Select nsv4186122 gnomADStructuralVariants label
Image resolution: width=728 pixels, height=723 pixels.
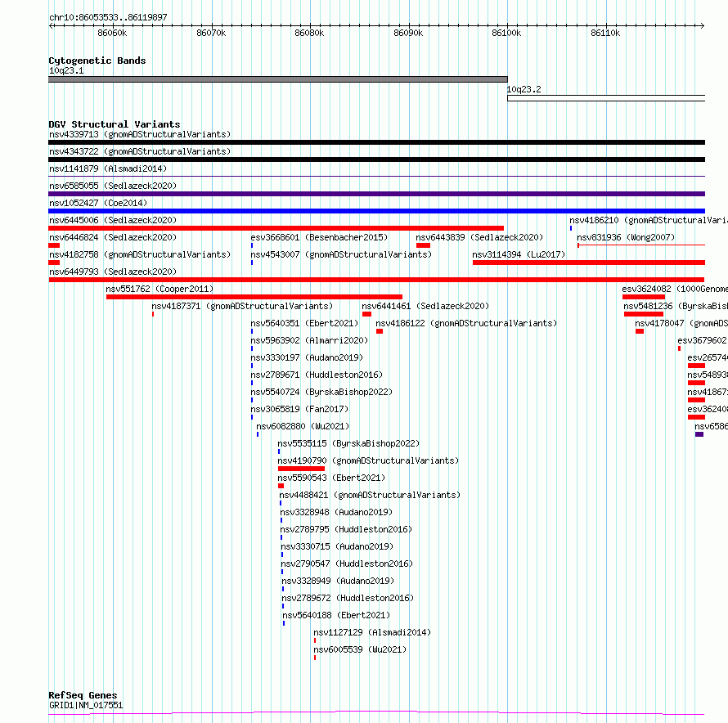tap(466, 323)
